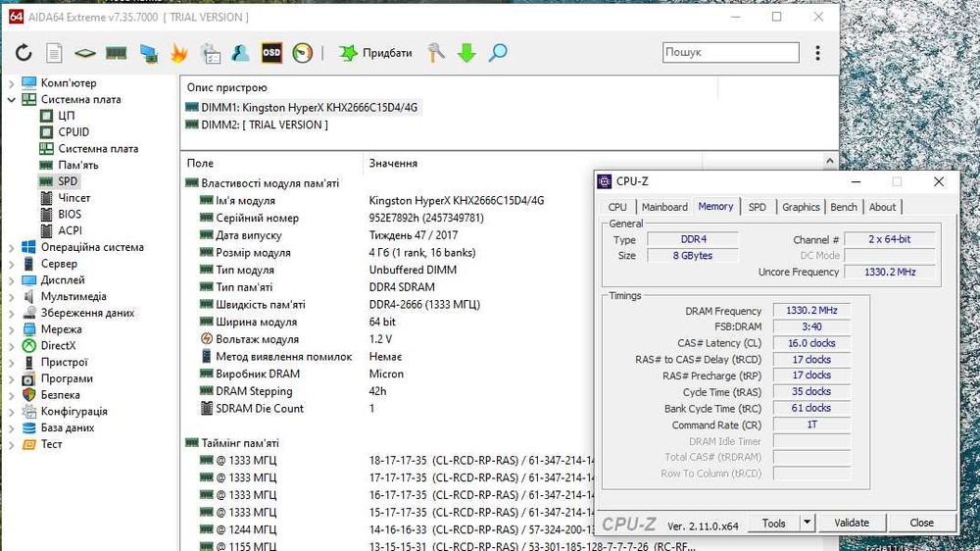Image resolution: width=980 pixels, height=551 pixels.
Task: Open the Tools dropdown arrow in CPU-Z
Action: (808, 523)
